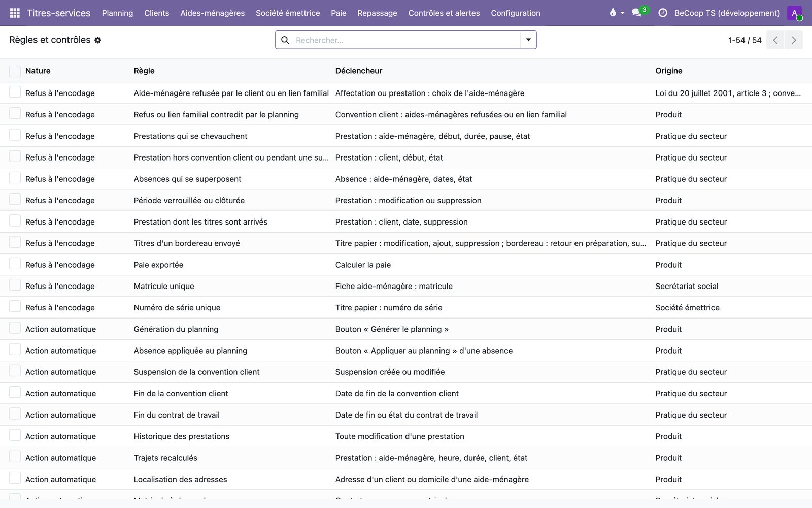This screenshot has width=812, height=508.
Task: Click the gear icon beside Règles et contrôles
Action: (x=98, y=40)
